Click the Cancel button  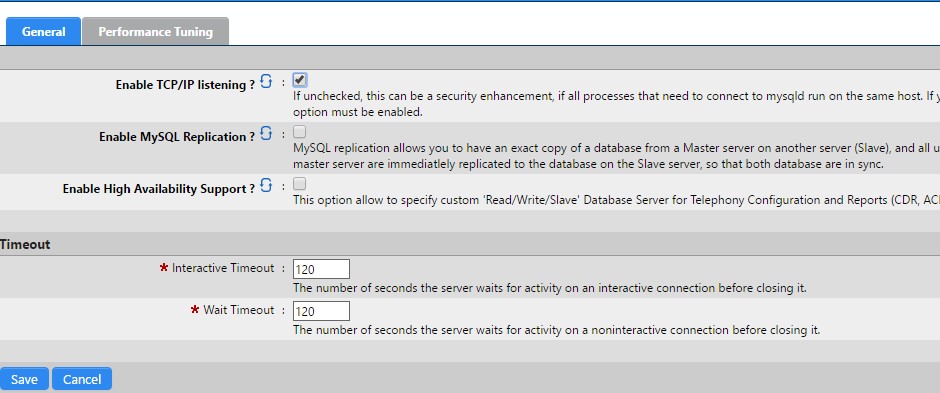click(82, 379)
